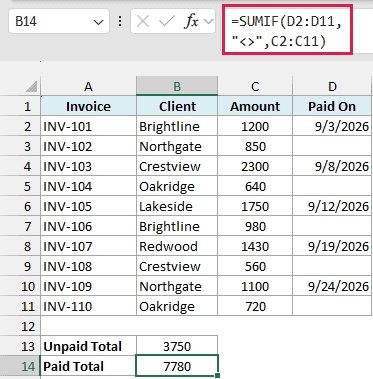Image resolution: width=373 pixels, height=379 pixels.
Task: Select column A header
Action: pos(88,87)
